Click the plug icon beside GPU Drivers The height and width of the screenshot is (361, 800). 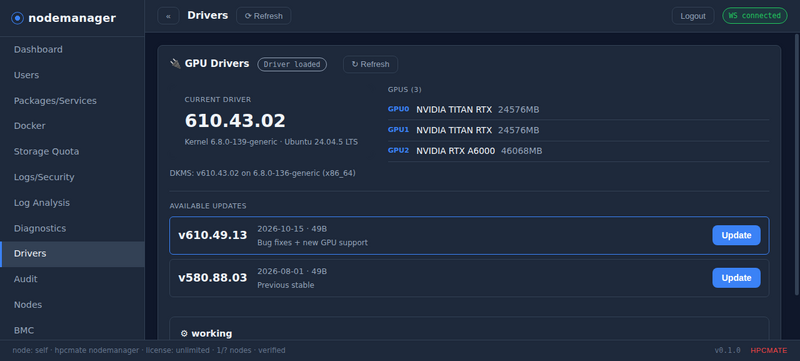tap(175, 64)
